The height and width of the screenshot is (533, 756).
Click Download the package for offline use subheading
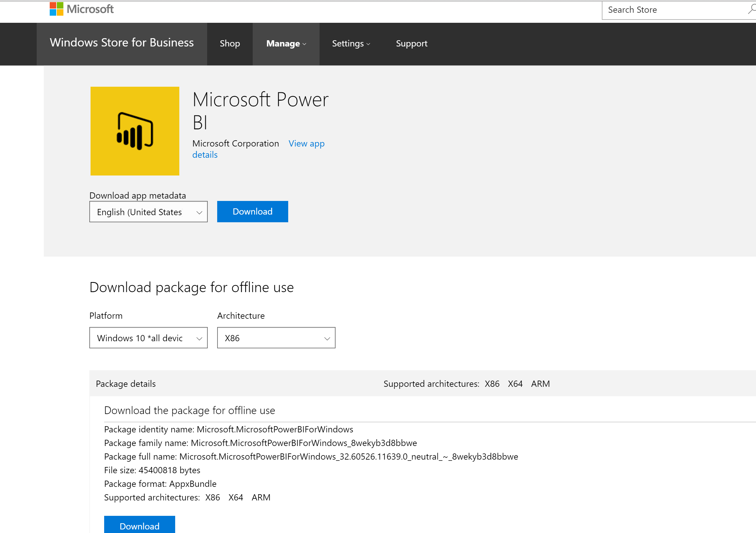(x=190, y=410)
